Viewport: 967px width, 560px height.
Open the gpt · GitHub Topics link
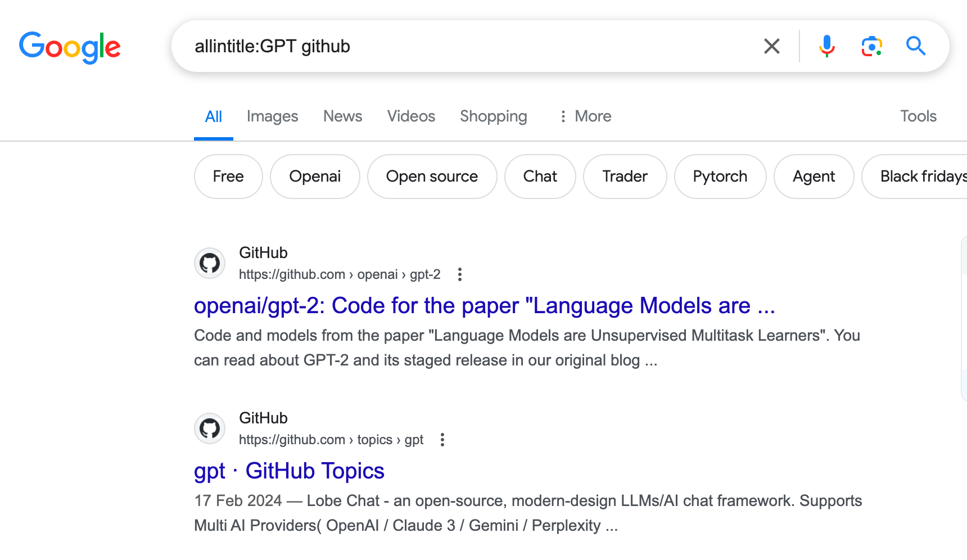click(x=289, y=471)
